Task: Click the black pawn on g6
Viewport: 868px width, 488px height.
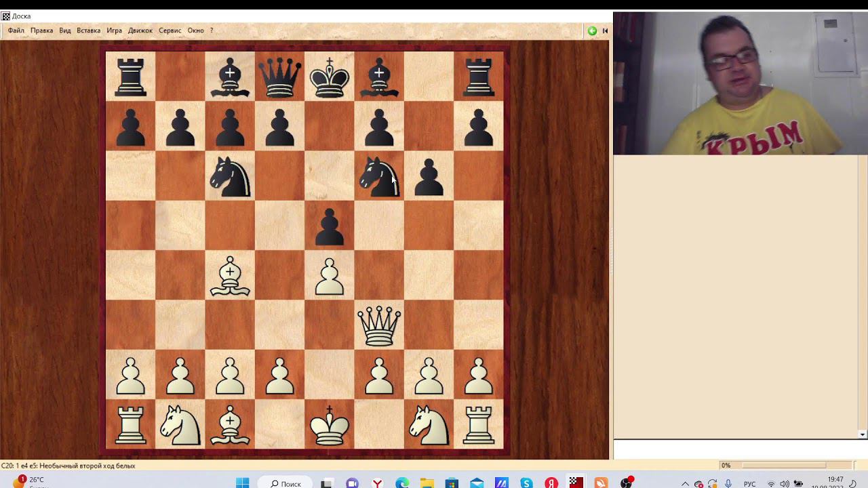Action: tap(429, 178)
